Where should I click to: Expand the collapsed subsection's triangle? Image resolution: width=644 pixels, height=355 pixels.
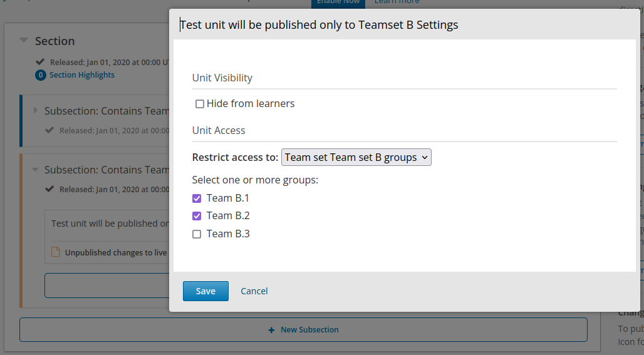(x=36, y=111)
